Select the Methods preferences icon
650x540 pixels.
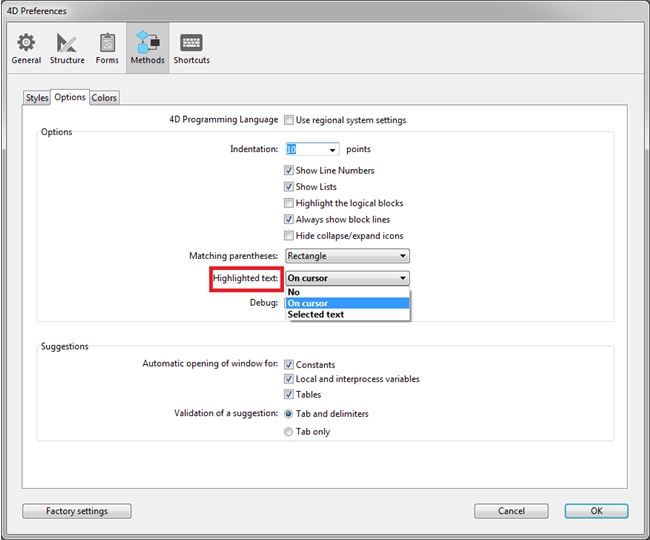point(146,48)
